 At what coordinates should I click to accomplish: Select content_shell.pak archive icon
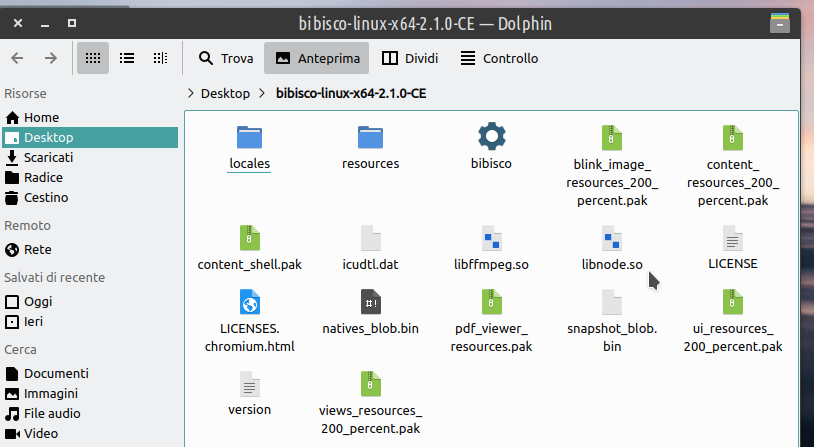(250, 238)
